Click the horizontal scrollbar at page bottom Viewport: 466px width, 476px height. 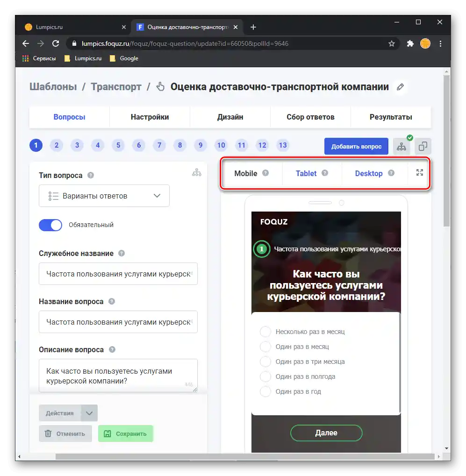click(x=245, y=456)
